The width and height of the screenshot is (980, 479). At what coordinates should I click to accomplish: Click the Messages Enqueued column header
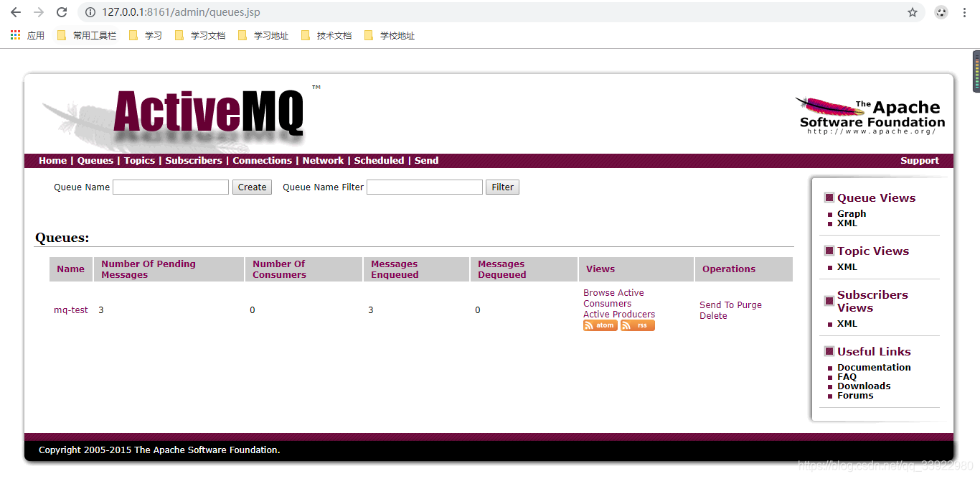(416, 269)
